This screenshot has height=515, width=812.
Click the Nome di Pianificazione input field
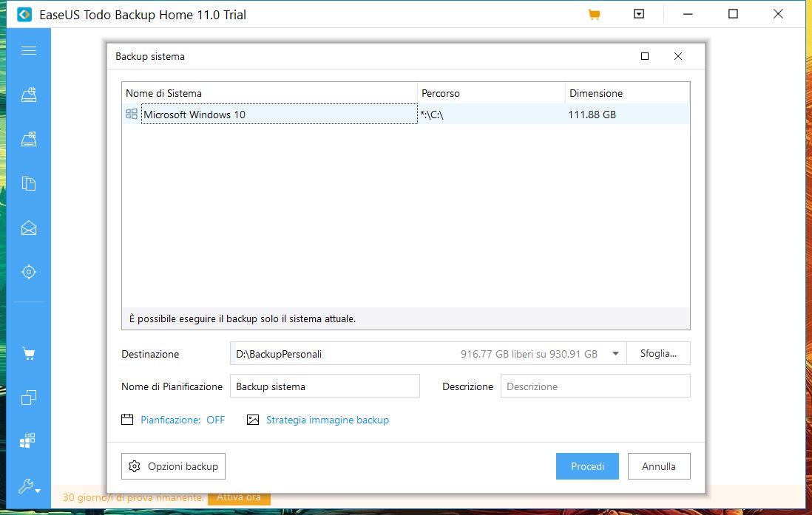point(325,386)
